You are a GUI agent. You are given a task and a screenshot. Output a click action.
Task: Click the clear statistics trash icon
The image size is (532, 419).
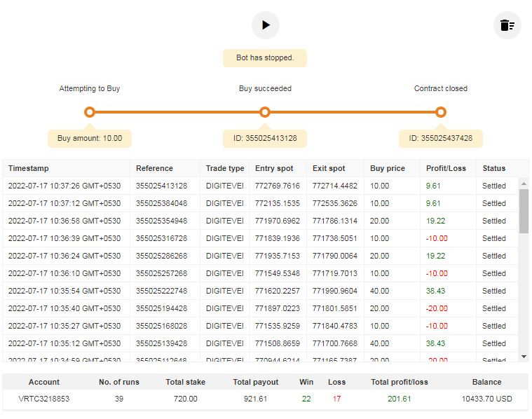click(507, 25)
